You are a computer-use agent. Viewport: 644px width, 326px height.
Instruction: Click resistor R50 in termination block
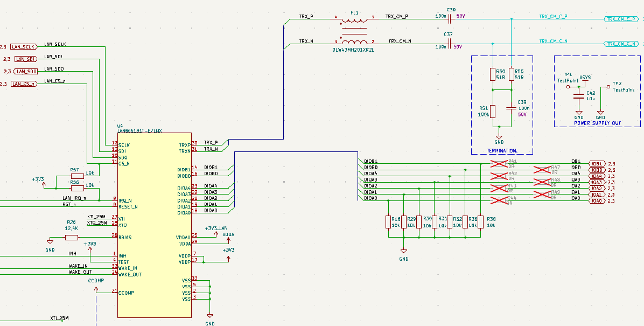click(x=492, y=74)
